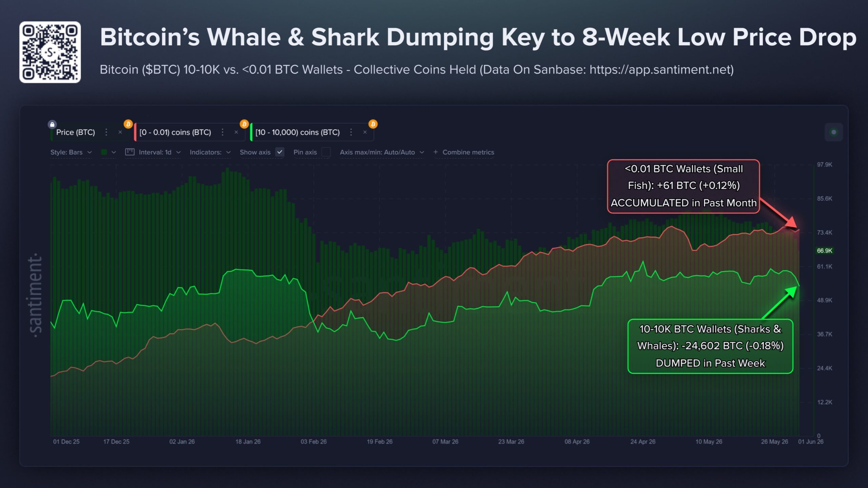Enable the Pin axis checkbox
Image resolution: width=868 pixels, height=488 pixels.
click(x=326, y=152)
